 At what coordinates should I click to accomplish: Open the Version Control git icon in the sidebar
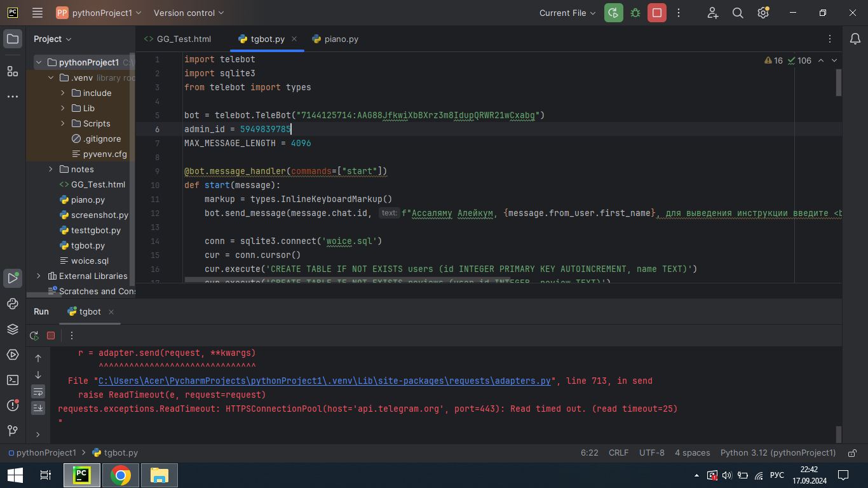pyautogui.click(x=13, y=431)
